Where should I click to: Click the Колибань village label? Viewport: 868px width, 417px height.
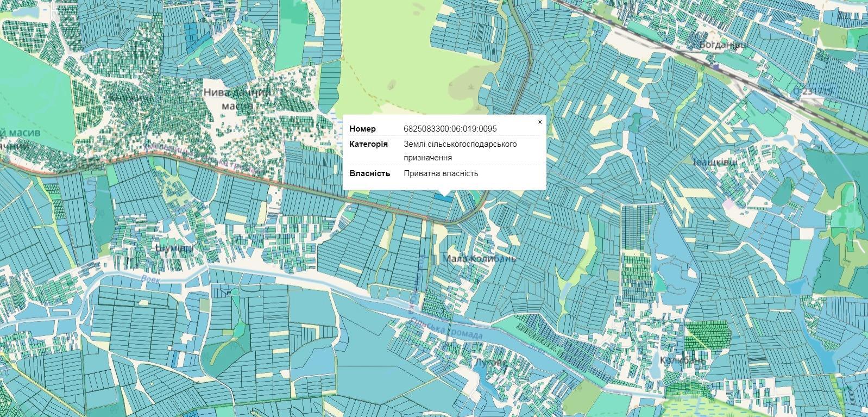[x=683, y=360]
